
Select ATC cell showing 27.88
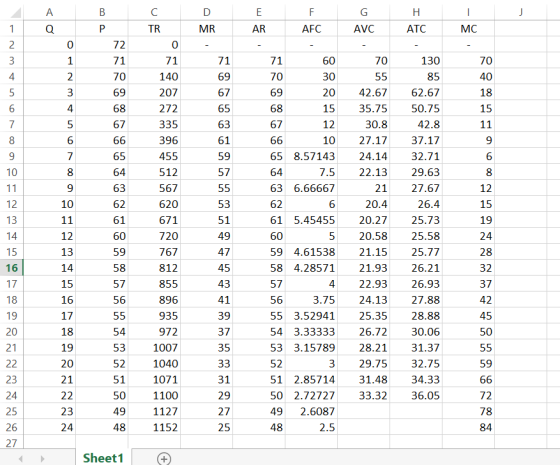(416, 300)
